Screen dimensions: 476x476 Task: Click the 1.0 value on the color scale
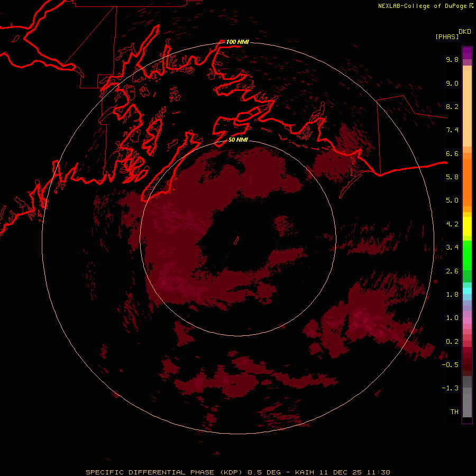(452, 318)
